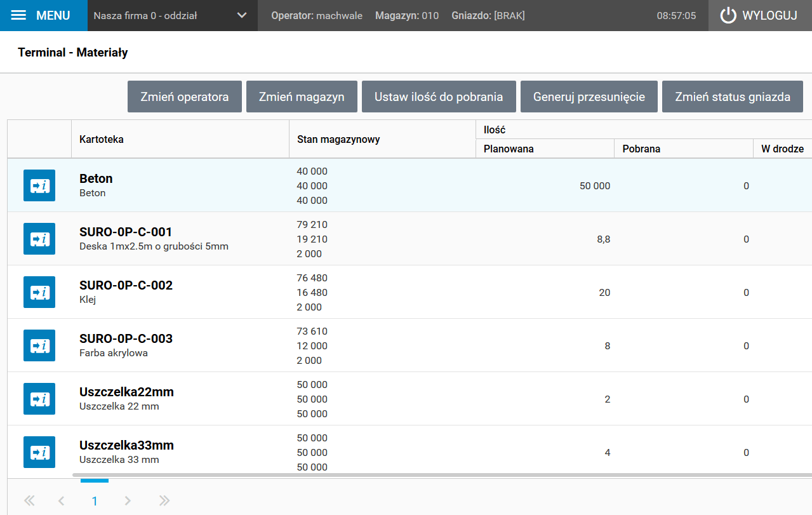
Task: Open info icon for Farba akrylowa row
Action: (x=39, y=345)
